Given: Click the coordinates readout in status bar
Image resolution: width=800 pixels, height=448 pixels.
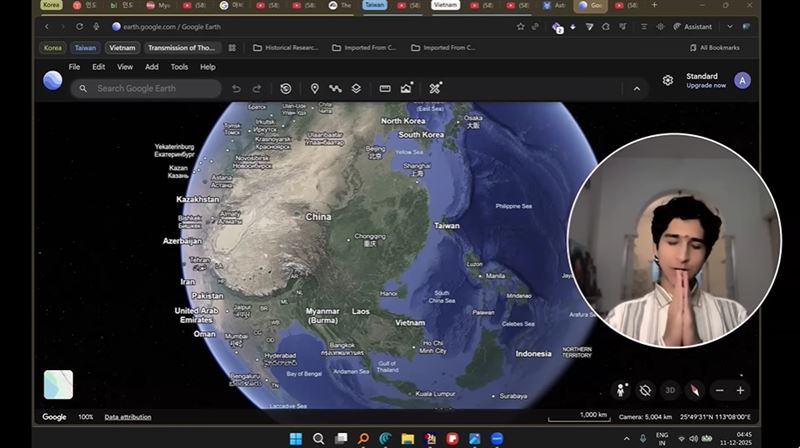Looking at the screenshot, I should [x=715, y=417].
